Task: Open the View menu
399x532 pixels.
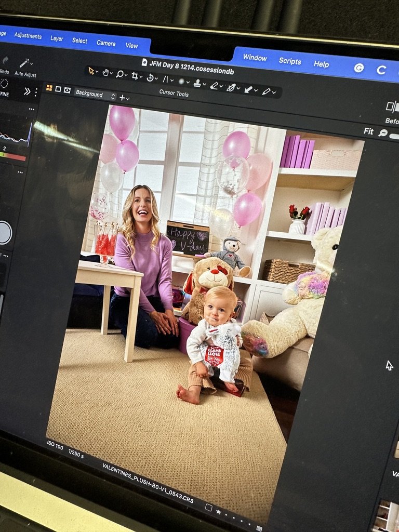Action: [131, 46]
